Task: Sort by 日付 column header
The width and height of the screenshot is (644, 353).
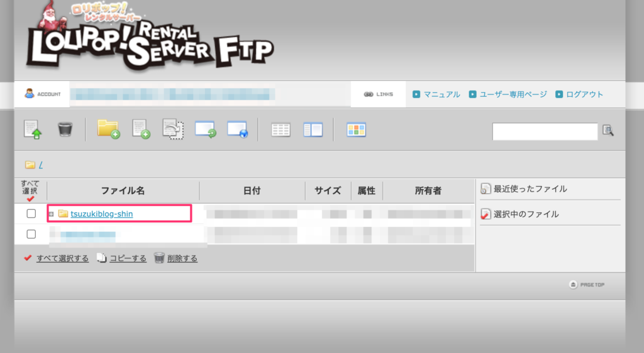Action: tap(252, 191)
